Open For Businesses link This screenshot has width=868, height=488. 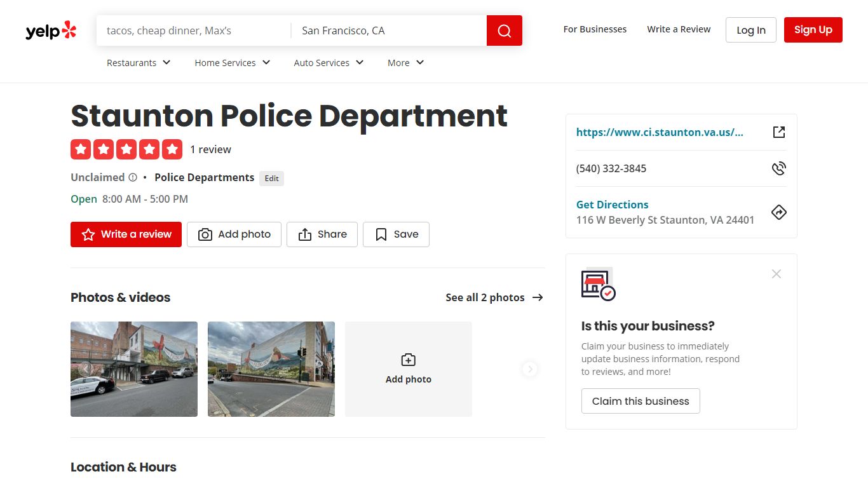595,29
